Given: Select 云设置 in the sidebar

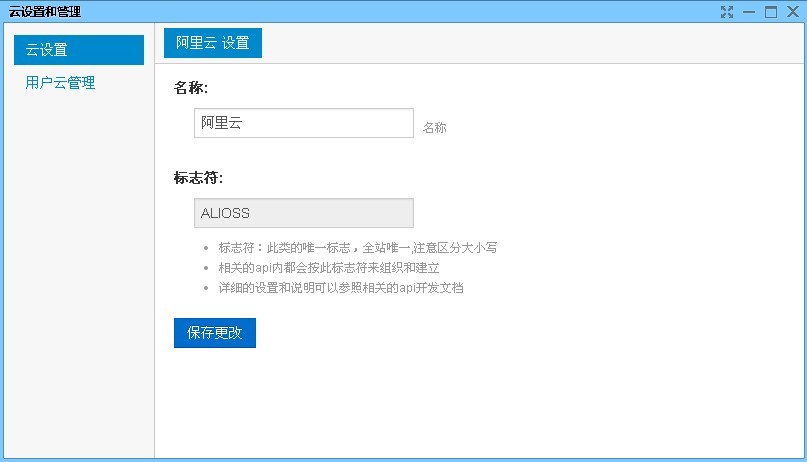Looking at the screenshot, I should tap(79, 50).
